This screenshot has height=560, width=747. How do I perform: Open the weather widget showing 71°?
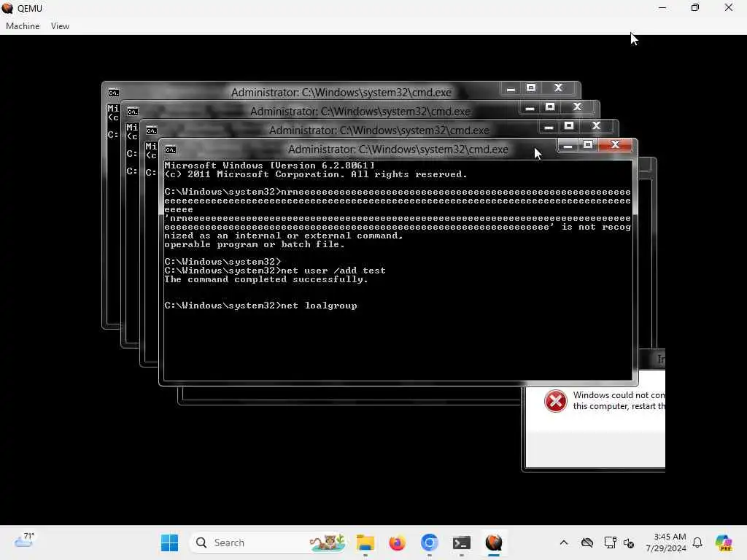click(x=24, y=541)
